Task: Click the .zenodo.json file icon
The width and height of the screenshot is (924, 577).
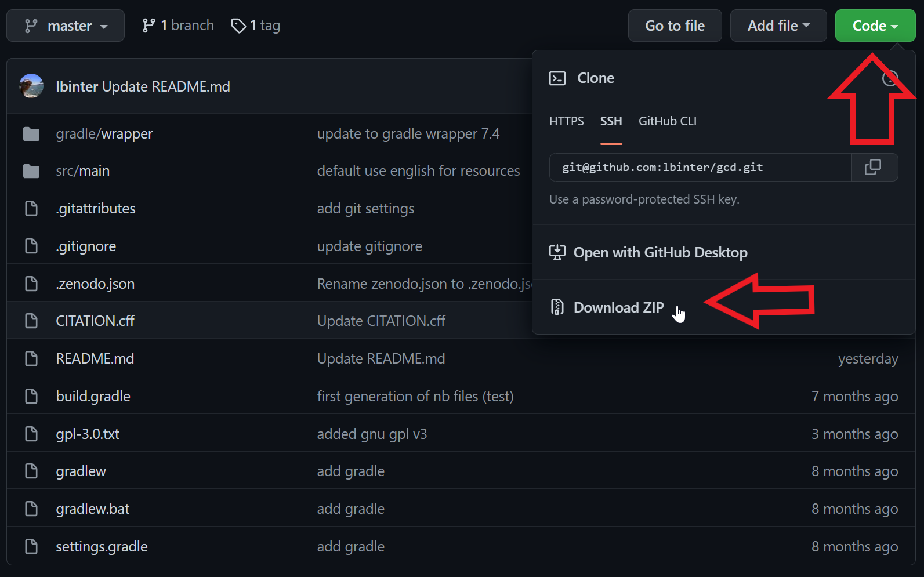Action: 31,284
